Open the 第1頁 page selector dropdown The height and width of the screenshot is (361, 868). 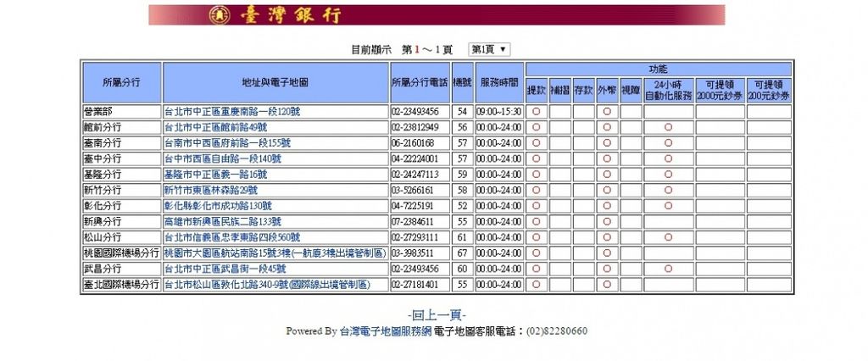(x=489, y=49)
